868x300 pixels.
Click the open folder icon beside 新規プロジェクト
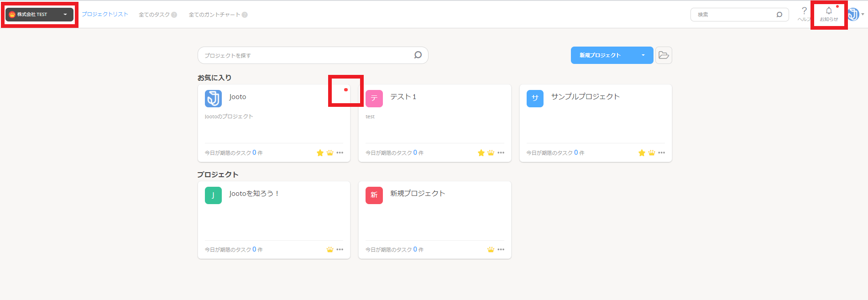click(x=664, y=55)
